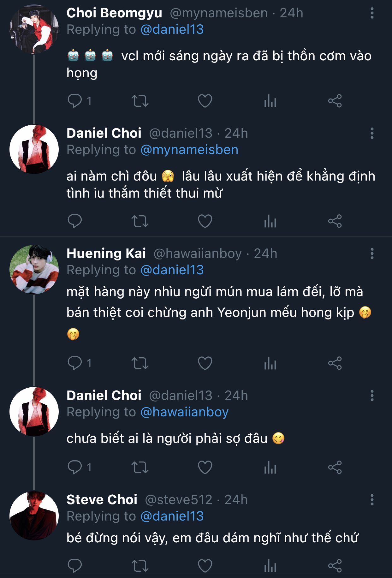392x578 pixels.
Task: Open more options on Steve Choi's tweet
Action: pyautogui.click(x=372, y=500)
